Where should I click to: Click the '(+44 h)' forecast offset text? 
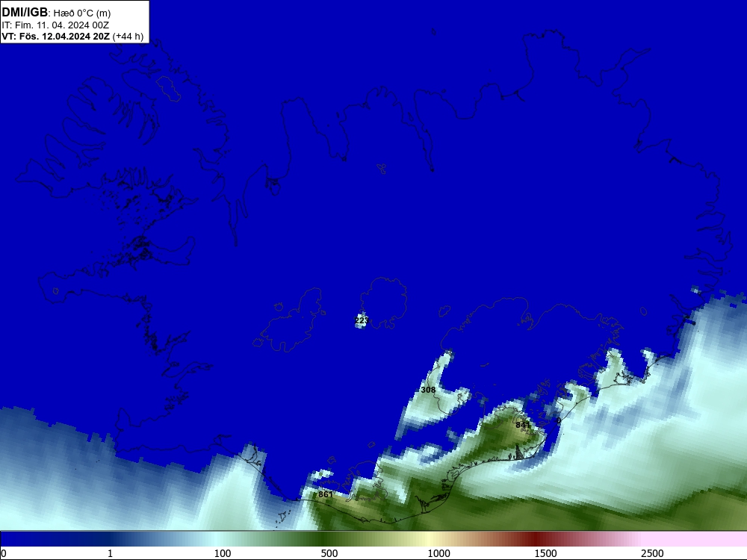pyautogui.click(x=128, y=36)
